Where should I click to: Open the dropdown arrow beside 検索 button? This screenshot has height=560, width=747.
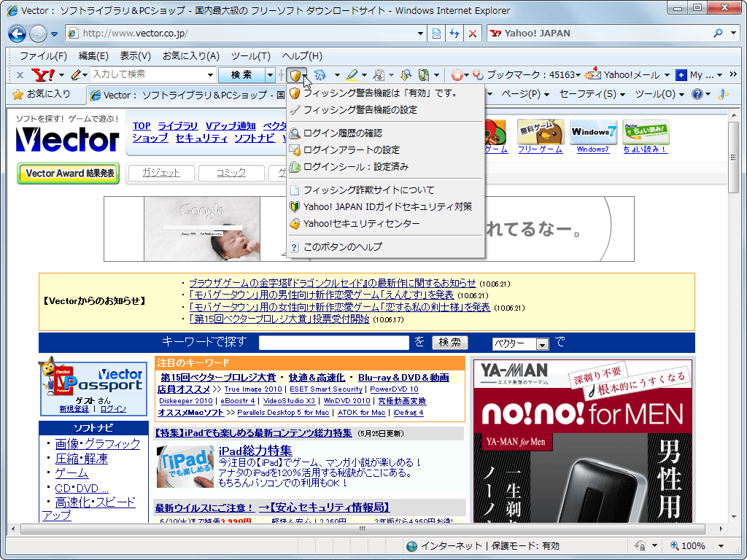coord(270,75)
